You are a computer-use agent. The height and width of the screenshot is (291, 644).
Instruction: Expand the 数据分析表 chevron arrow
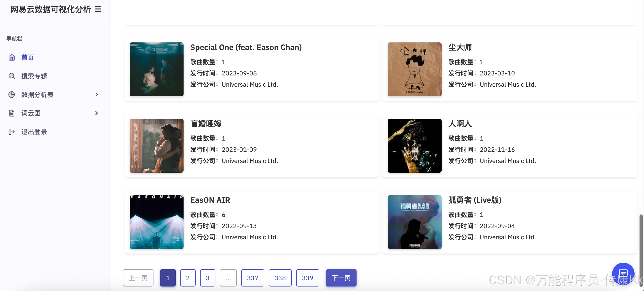point(96,95)
